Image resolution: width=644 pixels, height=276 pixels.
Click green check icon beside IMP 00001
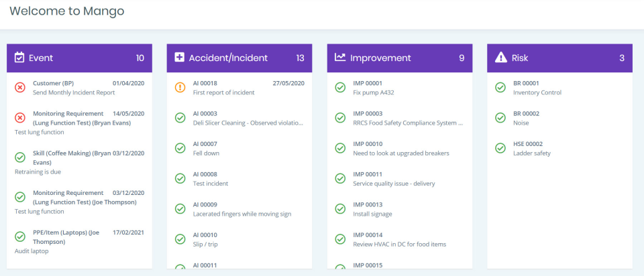340,87
